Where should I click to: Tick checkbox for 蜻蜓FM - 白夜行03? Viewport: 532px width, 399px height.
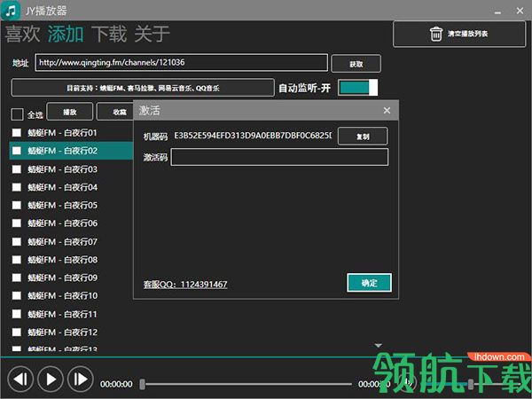pyautogui.click(x=16, y=169)
